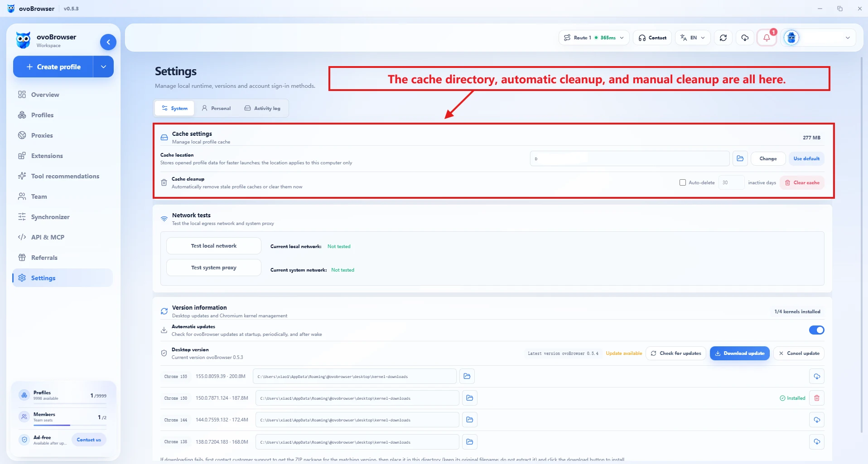Open Referrals page
The image size is (868, 464).
(63, 258)
